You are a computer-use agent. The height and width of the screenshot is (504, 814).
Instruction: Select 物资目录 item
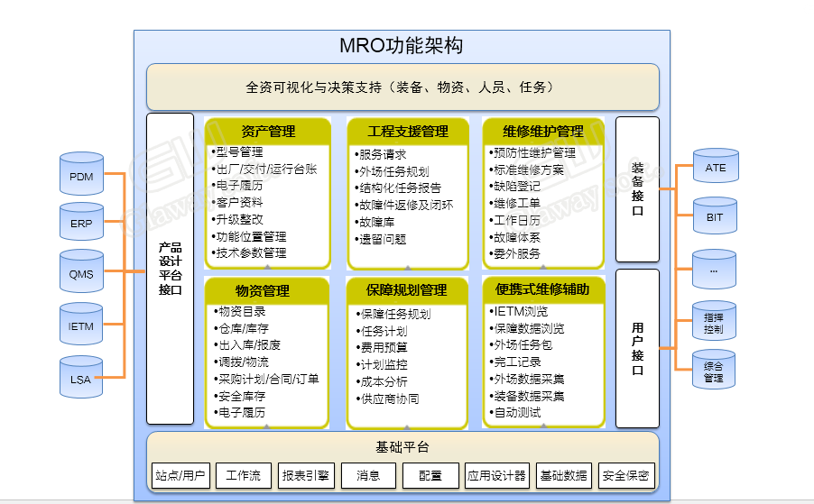pyautogui.click(x=242, y=311)
